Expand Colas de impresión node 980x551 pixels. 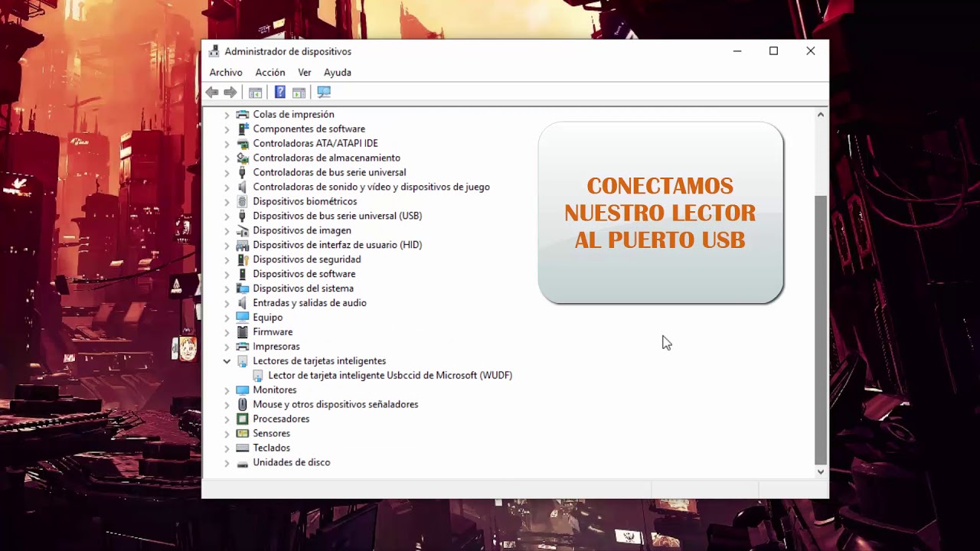pyautogui.click(x=227, y=115)
